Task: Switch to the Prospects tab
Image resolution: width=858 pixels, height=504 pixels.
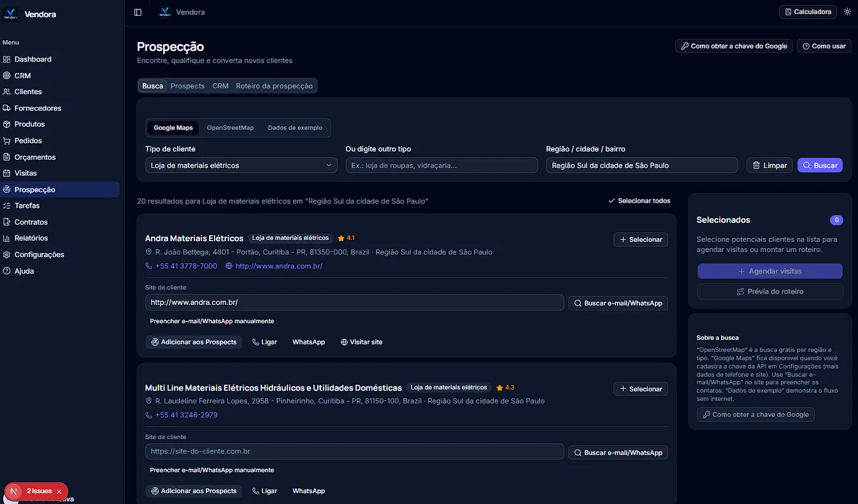Action: [x=187, y=86]
